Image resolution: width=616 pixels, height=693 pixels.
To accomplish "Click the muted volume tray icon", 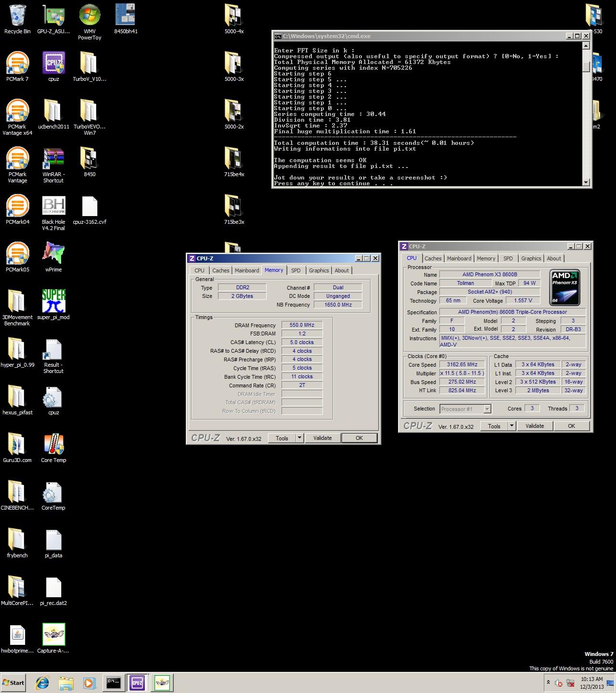I will tap(559, 683).
